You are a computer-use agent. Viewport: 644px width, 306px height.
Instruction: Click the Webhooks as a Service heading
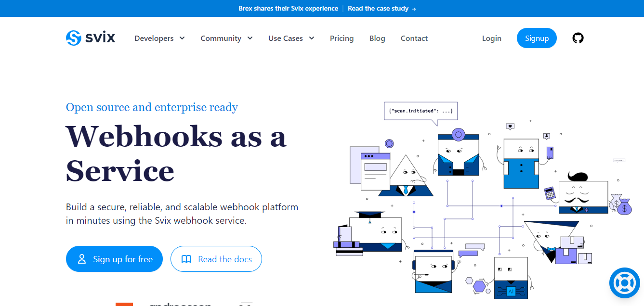coord(176,153)
